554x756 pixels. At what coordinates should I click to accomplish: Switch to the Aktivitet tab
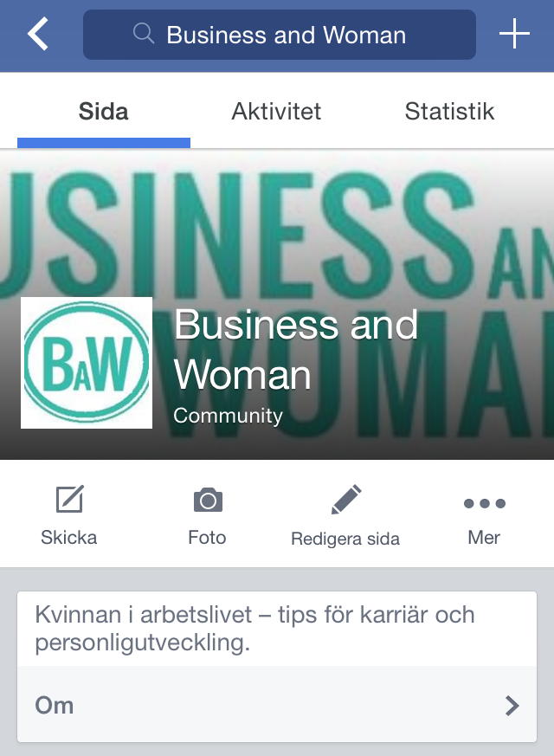tap(276, 112)
